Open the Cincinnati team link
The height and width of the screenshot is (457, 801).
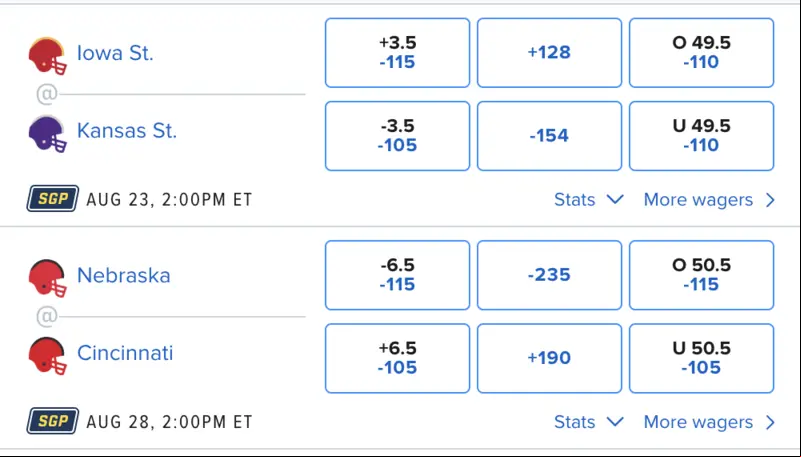125,353
